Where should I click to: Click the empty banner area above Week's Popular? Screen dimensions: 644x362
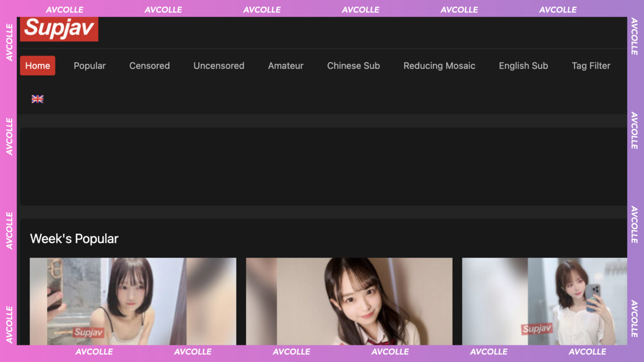point(323,166)
